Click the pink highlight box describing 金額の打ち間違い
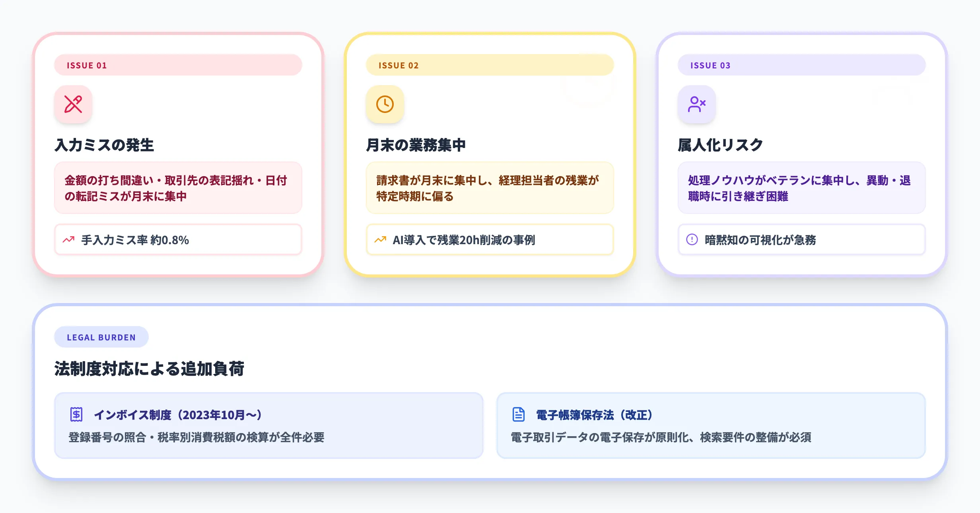The width and height of the screenshot is (980, 513). [x=178, y=188]
